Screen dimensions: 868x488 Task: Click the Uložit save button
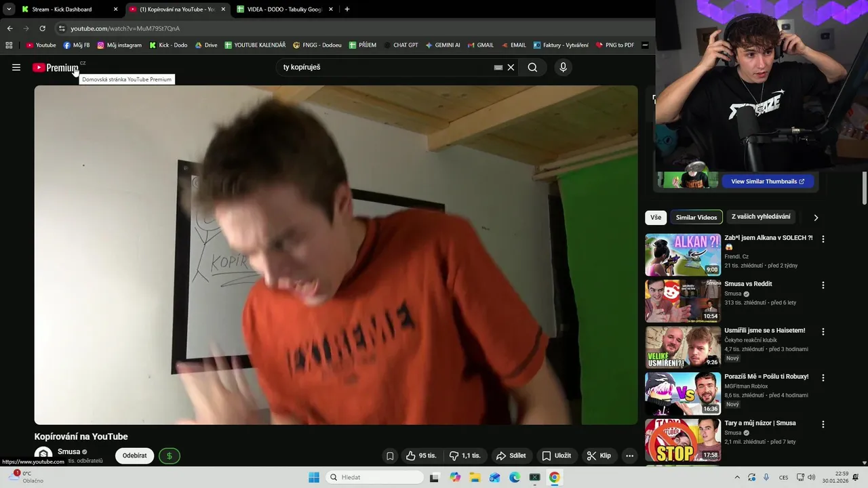click(x=557, y=455)
